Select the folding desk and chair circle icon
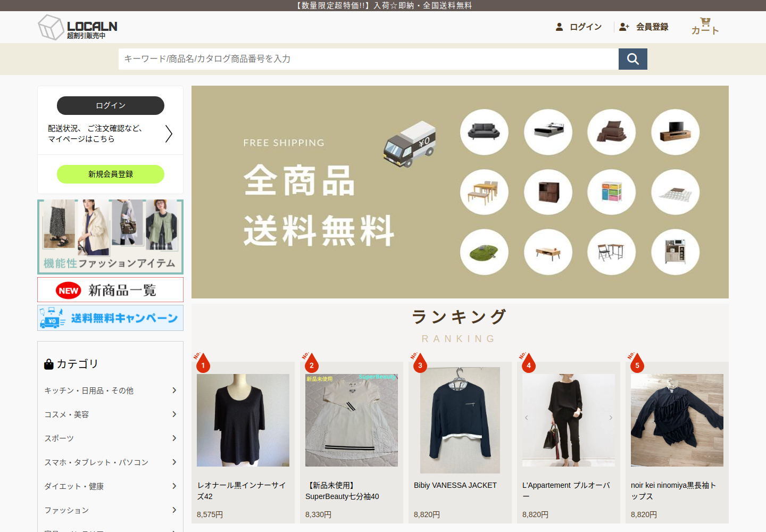 click(611, 252)
